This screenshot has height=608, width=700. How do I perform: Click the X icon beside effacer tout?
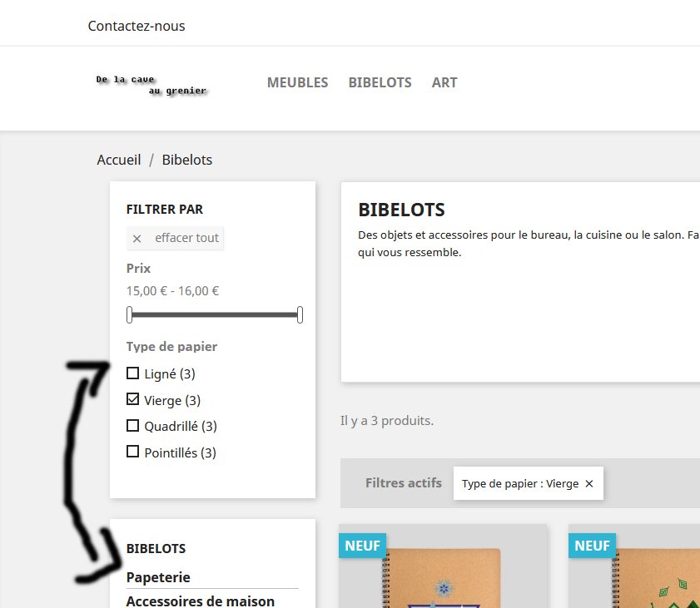(137, 239)
